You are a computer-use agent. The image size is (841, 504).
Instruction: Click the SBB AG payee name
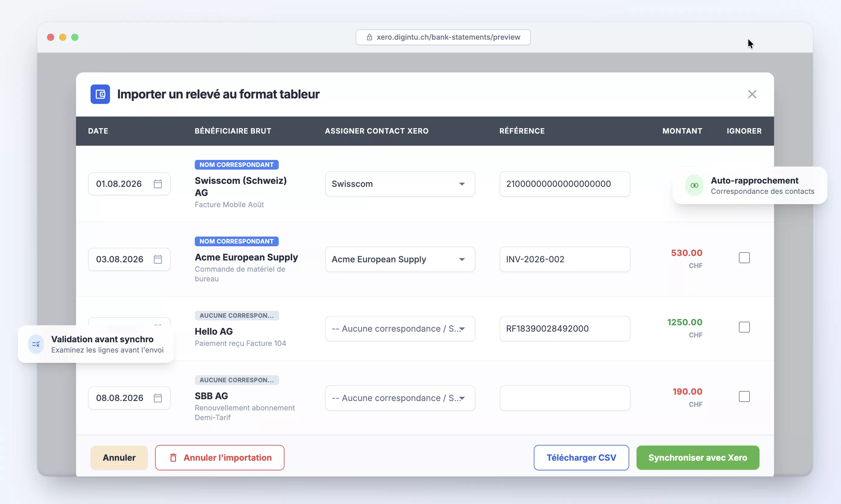coord(211,396)
